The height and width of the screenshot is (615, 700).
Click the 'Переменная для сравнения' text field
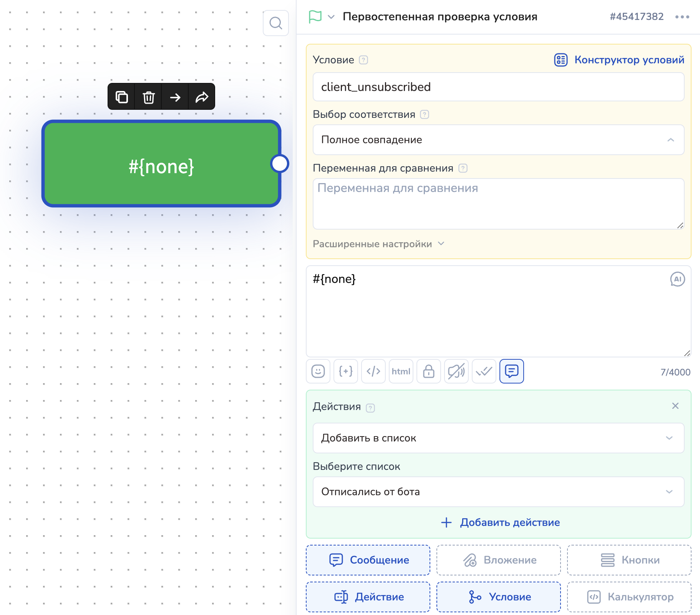click(x=498, y=203)
